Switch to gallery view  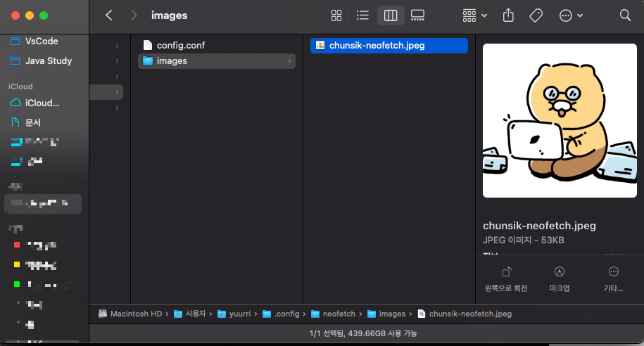417,15
